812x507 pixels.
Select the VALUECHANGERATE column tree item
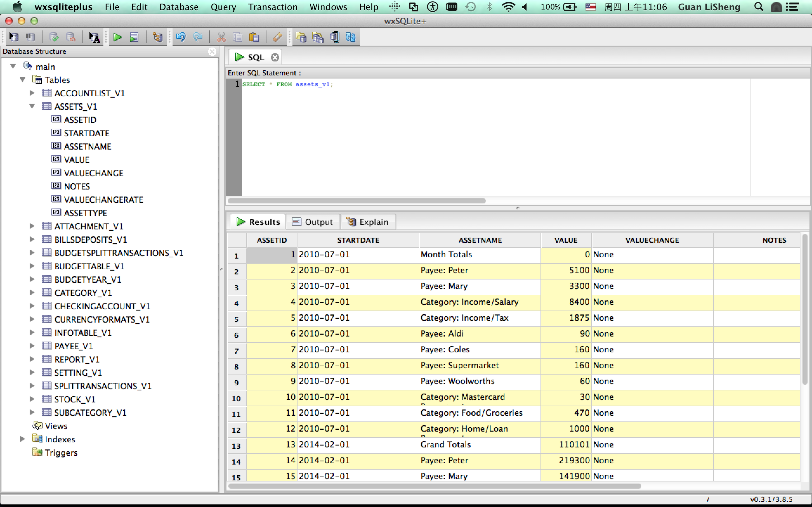103,200
